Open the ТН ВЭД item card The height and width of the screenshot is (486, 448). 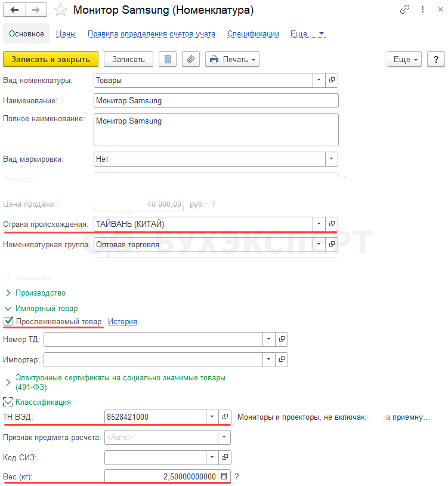click(225, 417)
